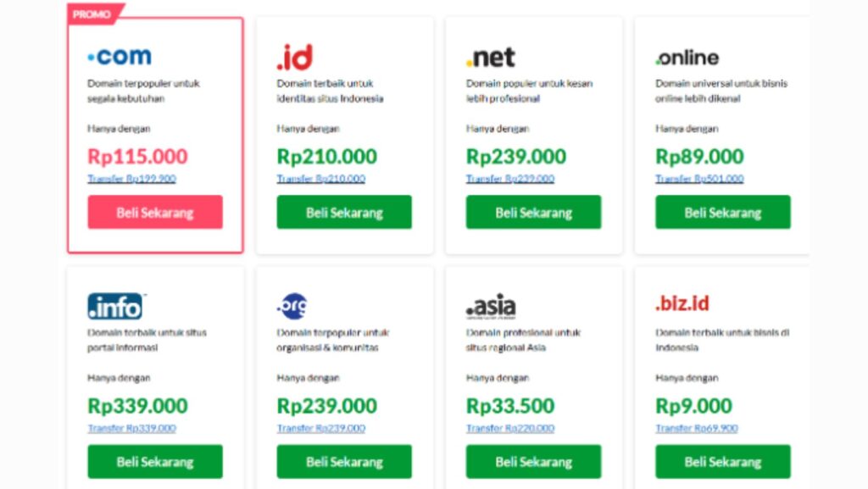
Task: Click the .com domain logo
Action: coord(120,57)
